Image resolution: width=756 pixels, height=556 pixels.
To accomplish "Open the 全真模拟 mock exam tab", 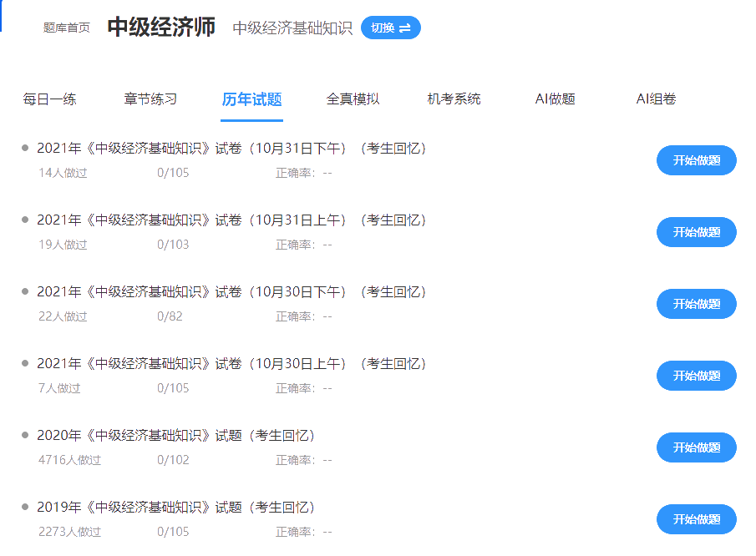I will tap(353, 98).
